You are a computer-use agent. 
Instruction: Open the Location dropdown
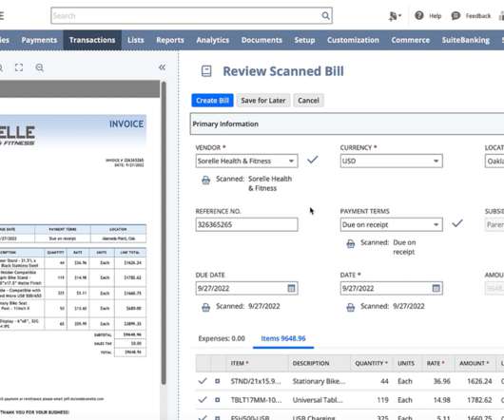[494, 161]
